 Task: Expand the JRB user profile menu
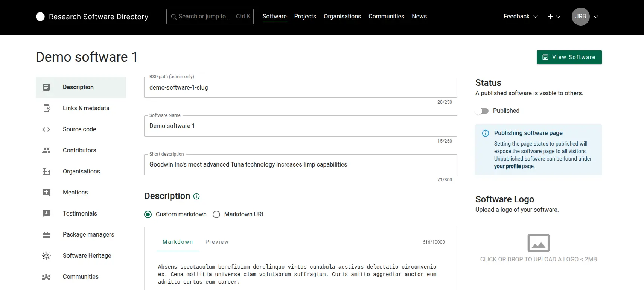point(585,17)
